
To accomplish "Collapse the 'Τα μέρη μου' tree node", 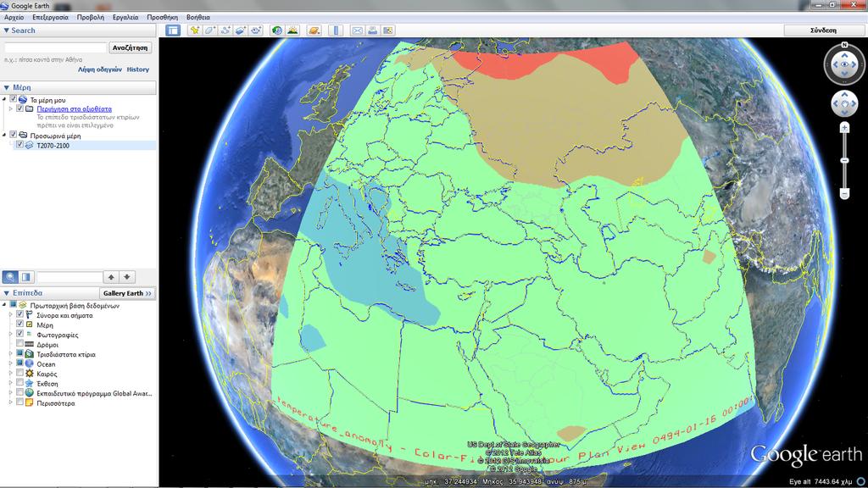I will [4, 100].
